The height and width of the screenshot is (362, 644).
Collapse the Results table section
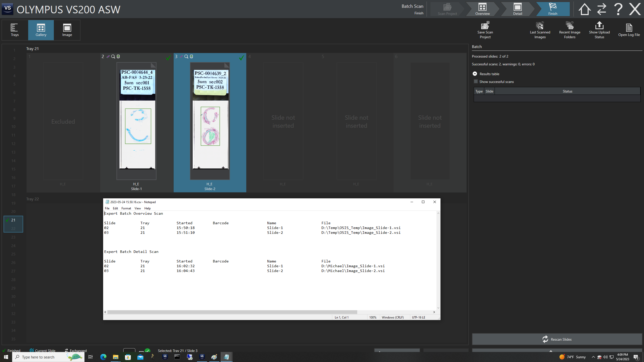pyautogui.click(x=475, y=74)
